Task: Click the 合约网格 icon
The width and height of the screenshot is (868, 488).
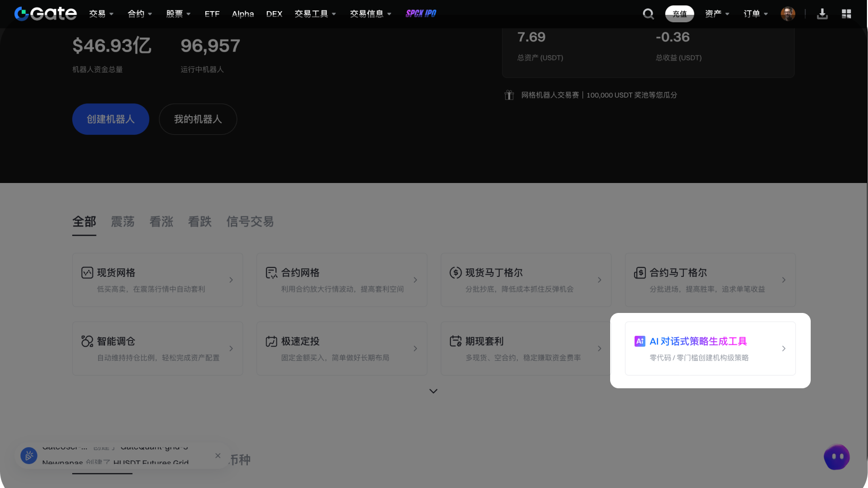Action: point(271,273)
